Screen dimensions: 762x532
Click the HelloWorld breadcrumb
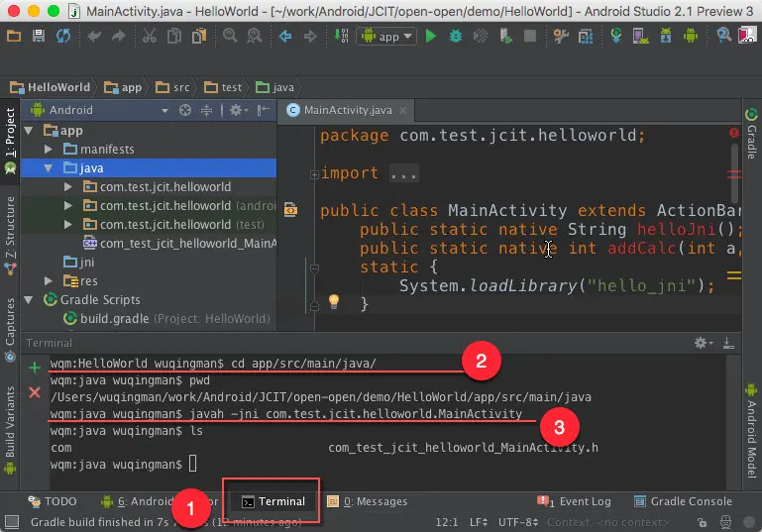point(51,87)
